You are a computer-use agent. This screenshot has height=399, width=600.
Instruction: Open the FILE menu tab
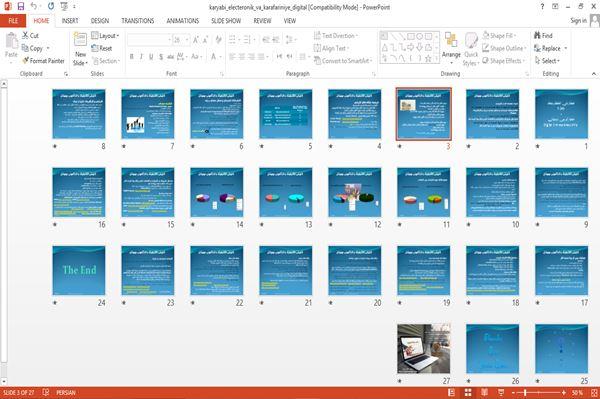[13, 21]
